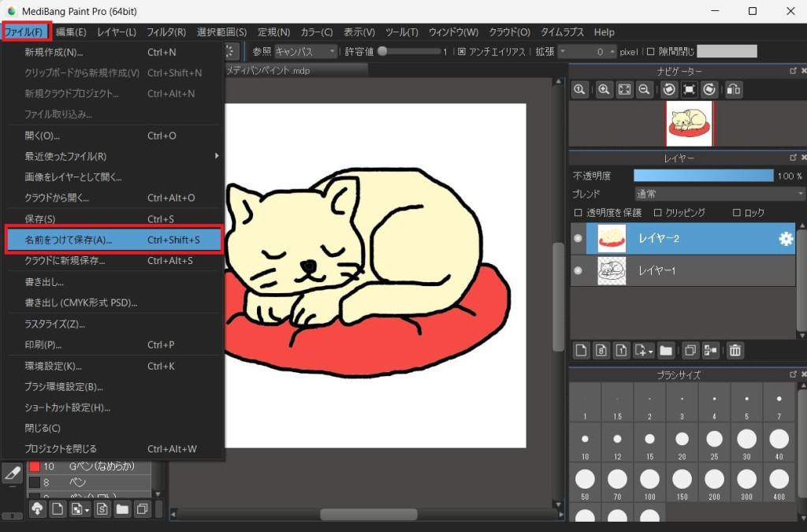Click the navigator cat thumbnail preview
Image resolution: width=807 pixels, height=532 pixels.
[x=689, y=124]
